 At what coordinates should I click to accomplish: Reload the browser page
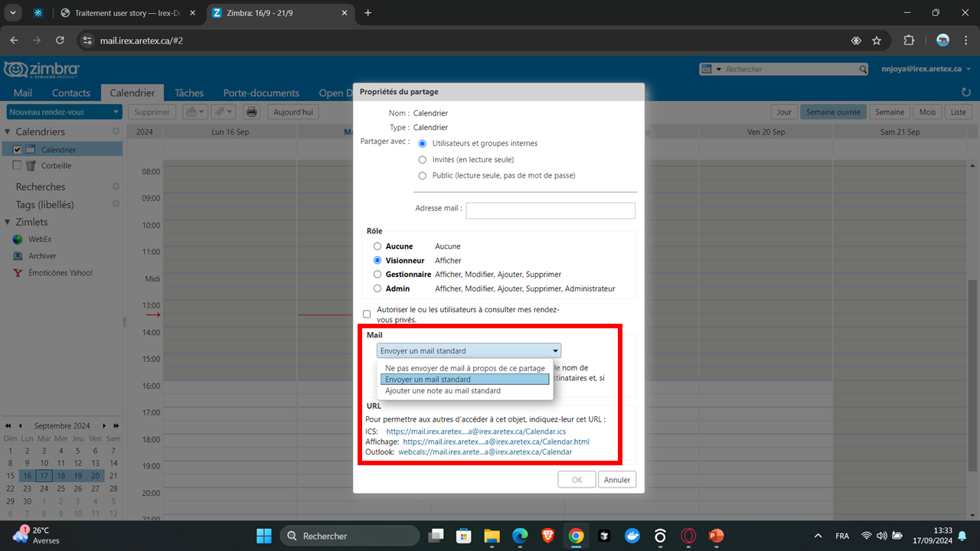pos(60,41)
